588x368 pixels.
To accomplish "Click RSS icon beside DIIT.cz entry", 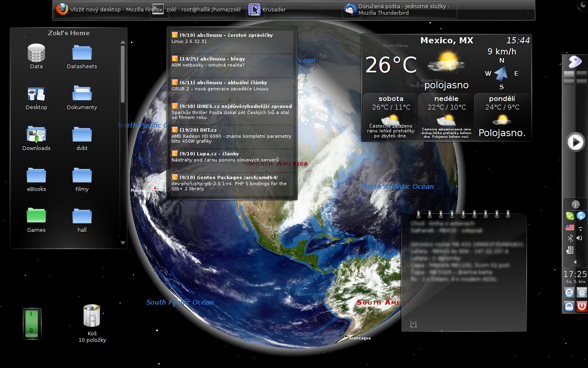I will pyautogui.click(x=174, y=130).
